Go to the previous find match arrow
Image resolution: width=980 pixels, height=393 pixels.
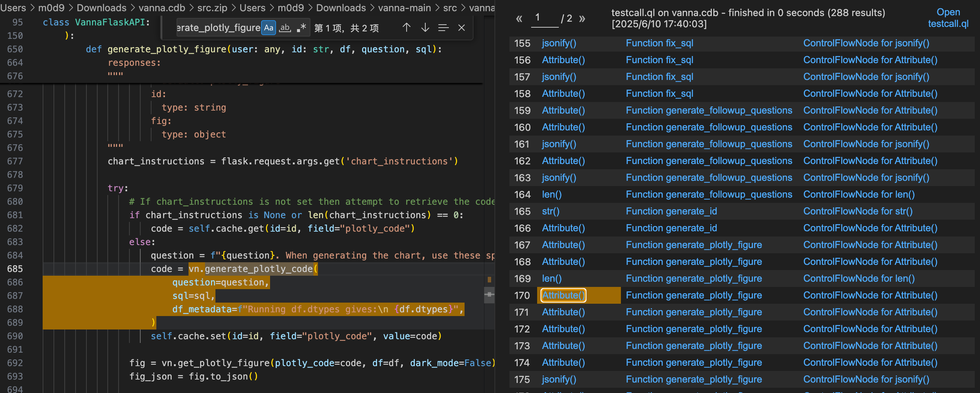tap(406, 28)
